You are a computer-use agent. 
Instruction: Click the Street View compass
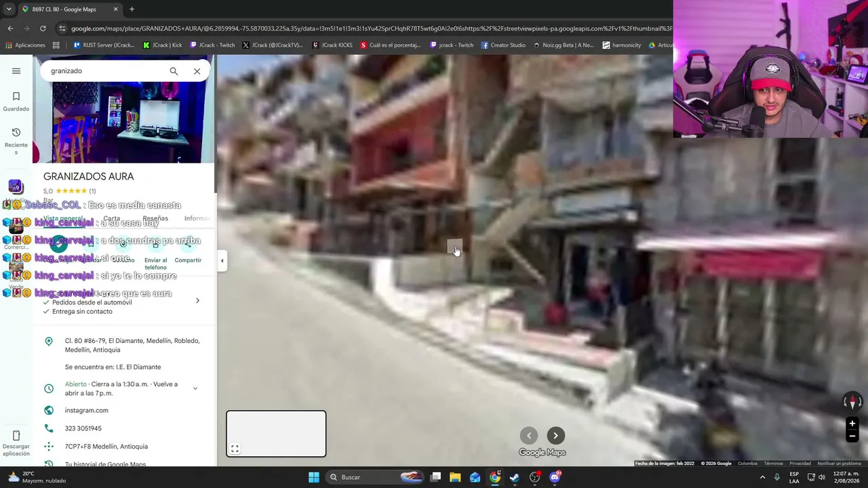point(852,402)
